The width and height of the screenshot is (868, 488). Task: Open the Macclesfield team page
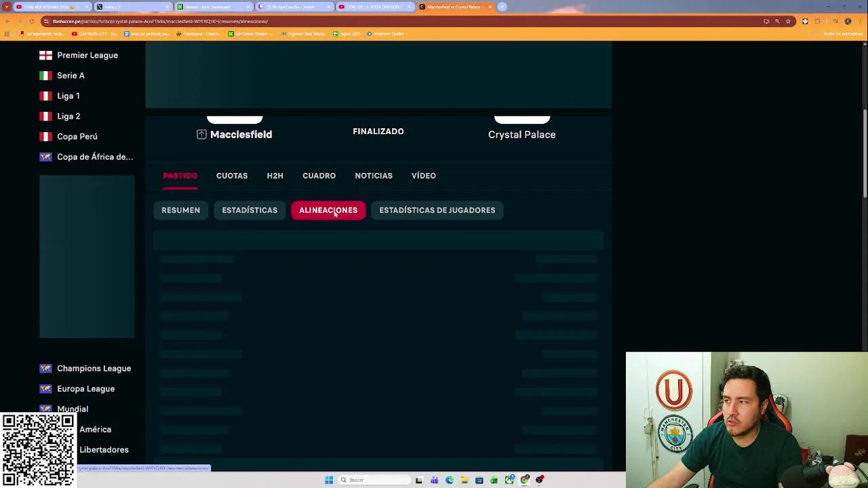coord(241,135)
